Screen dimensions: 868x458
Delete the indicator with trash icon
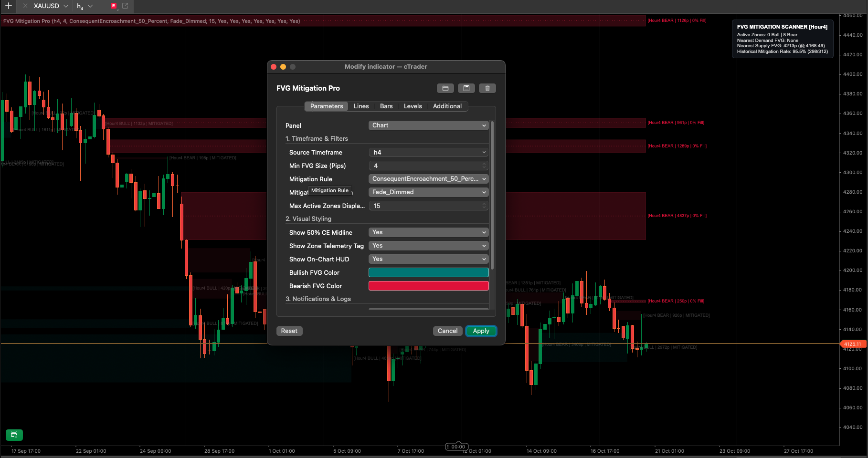coord(487,88)
